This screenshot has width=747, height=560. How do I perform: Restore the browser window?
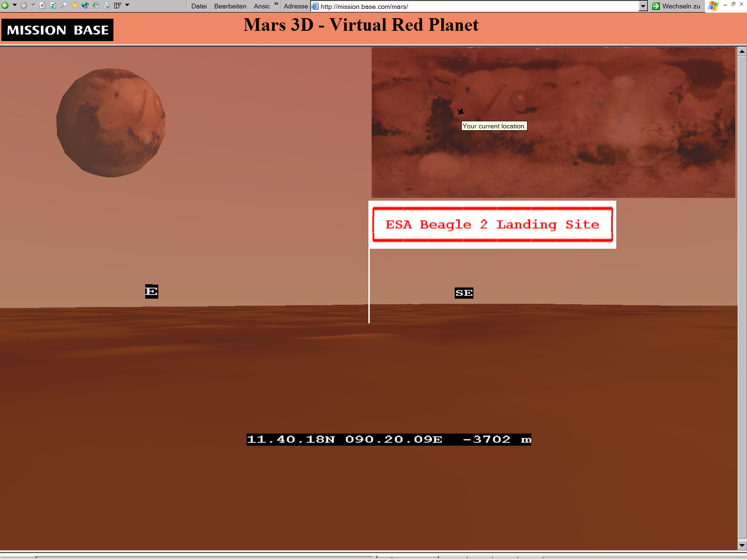[733, 4]
